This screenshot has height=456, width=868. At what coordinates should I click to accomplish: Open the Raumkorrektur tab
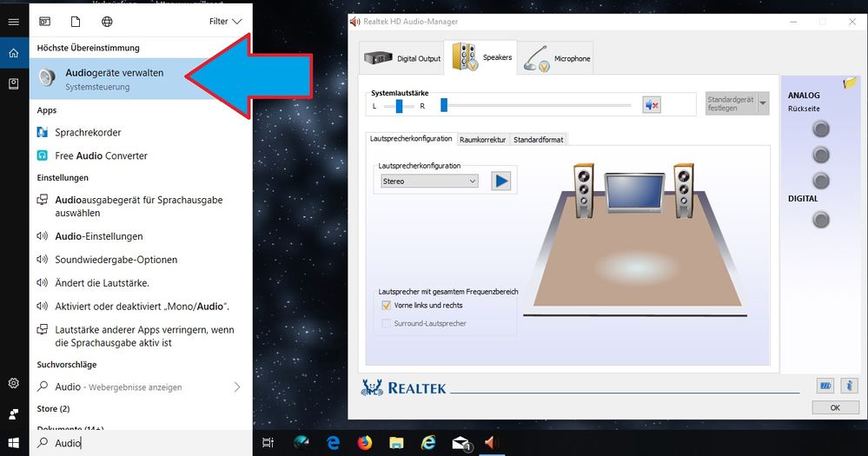[x=482, y=139]
